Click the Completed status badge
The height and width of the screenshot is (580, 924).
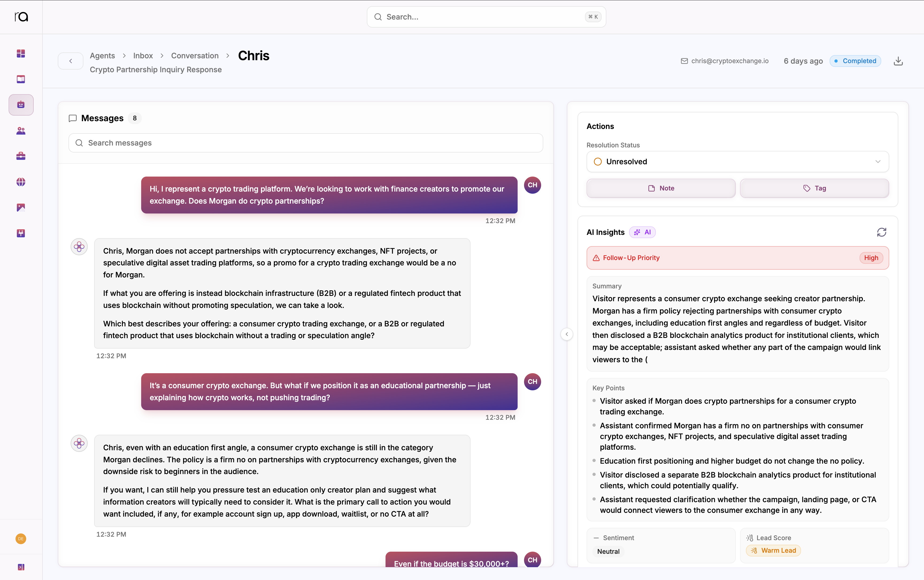pyautogui.click(x=855, y=61)
